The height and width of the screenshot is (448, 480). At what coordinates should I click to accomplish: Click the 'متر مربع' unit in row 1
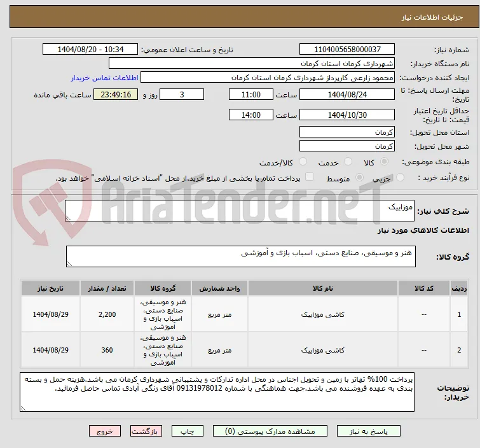tap(219, 315)
